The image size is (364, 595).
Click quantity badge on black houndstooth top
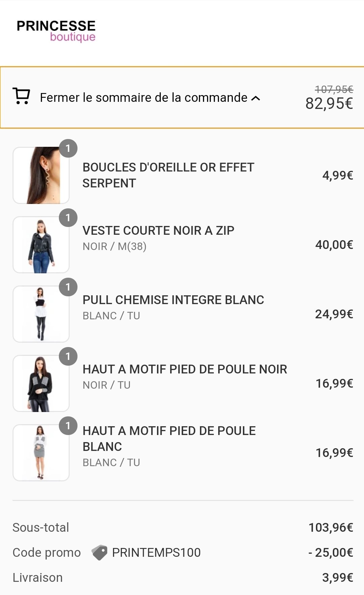68,357
